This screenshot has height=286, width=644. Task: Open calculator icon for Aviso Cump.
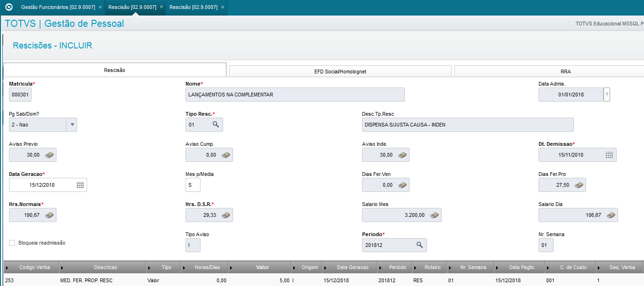[x=226, y=155]
